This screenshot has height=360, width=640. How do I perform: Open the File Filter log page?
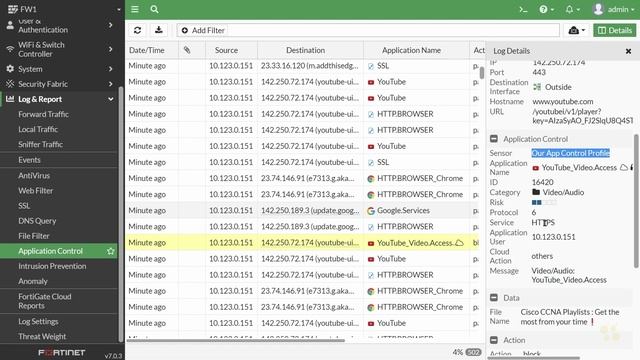(34, 236)
